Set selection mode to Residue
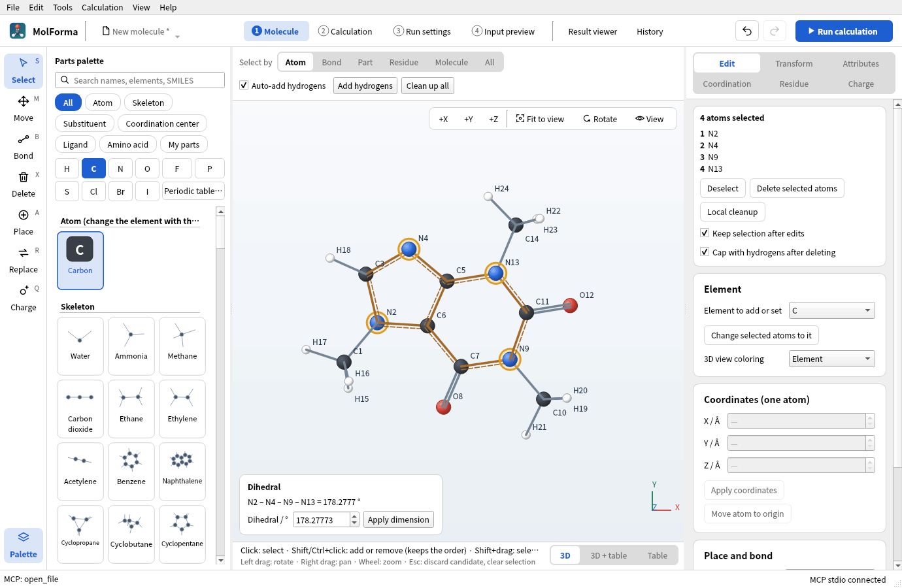The height and width of the screenshot is (588, 902). click(x=404, y=62)
